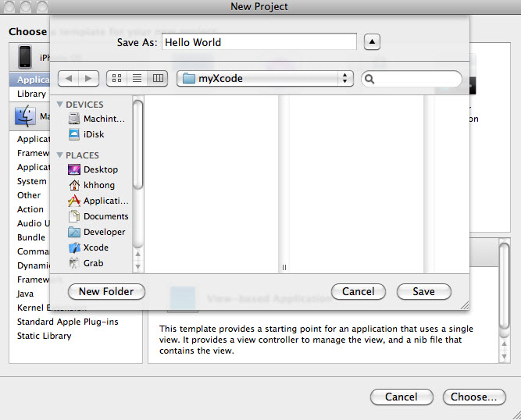Open the Developer folder icon

[x=73, y=232]
